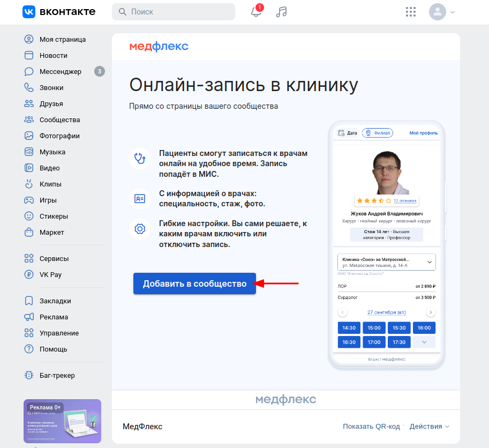Click the медфлекс logo at top
This screenshot has height=448, width=489.
click(159, 47)
